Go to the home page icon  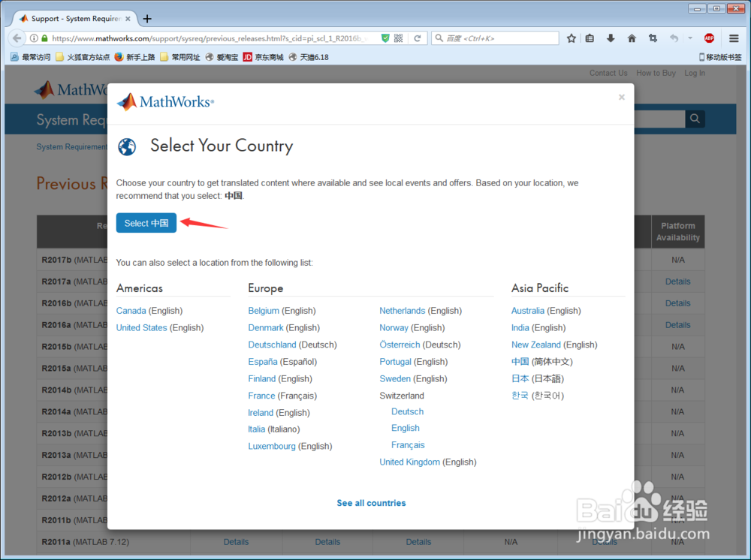(632, 38)
